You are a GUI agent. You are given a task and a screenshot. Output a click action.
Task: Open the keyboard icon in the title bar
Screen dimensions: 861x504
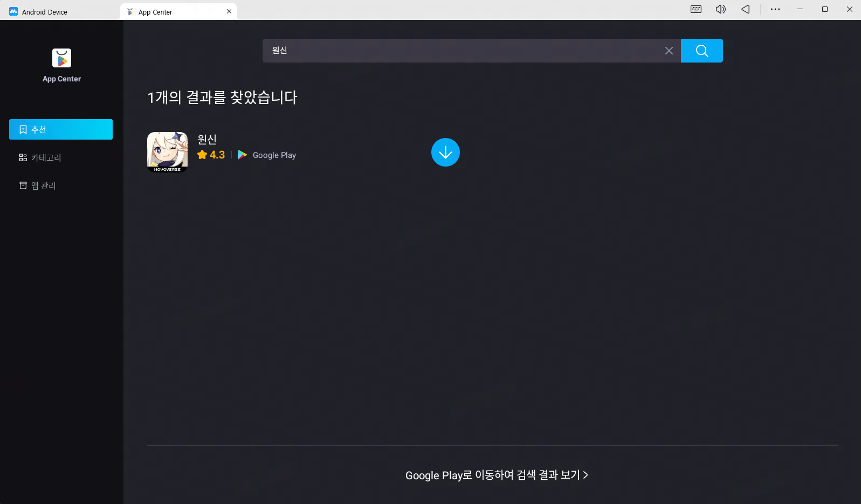tap(696, 9)
